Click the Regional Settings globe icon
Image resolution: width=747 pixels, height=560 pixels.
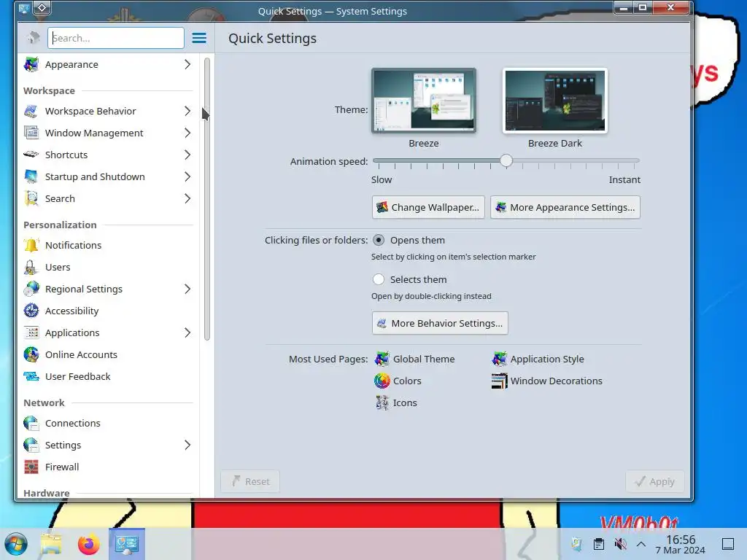click(x=31, y=289)
